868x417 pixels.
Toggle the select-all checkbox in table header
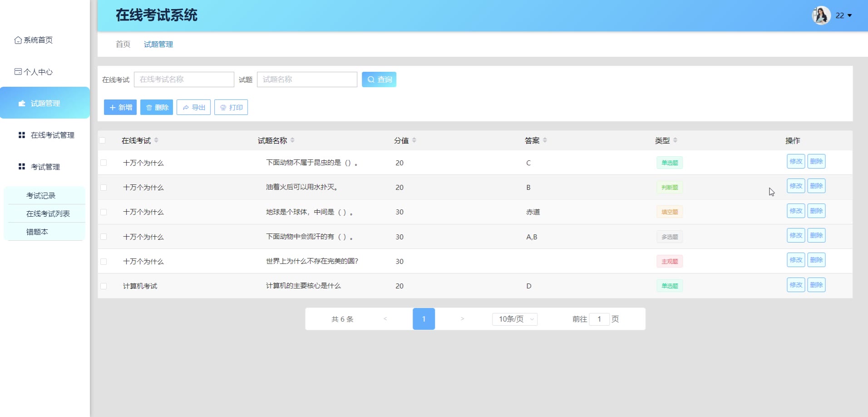tap(103, 140)
